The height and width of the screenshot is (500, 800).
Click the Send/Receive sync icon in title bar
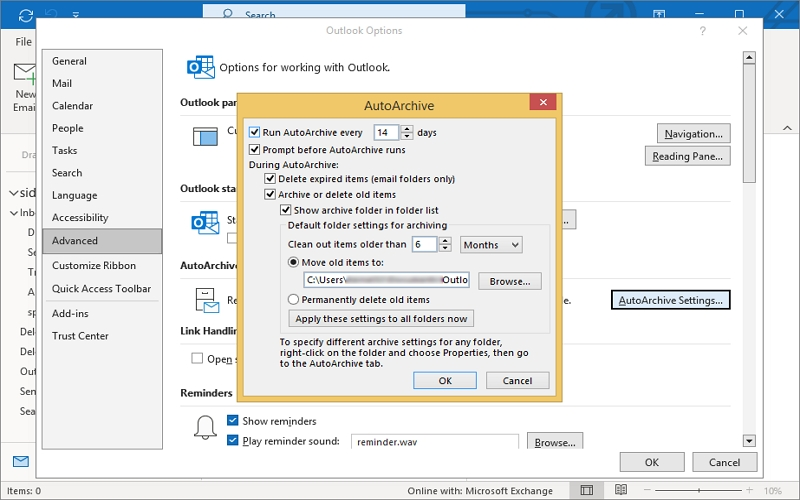[26, 15]
